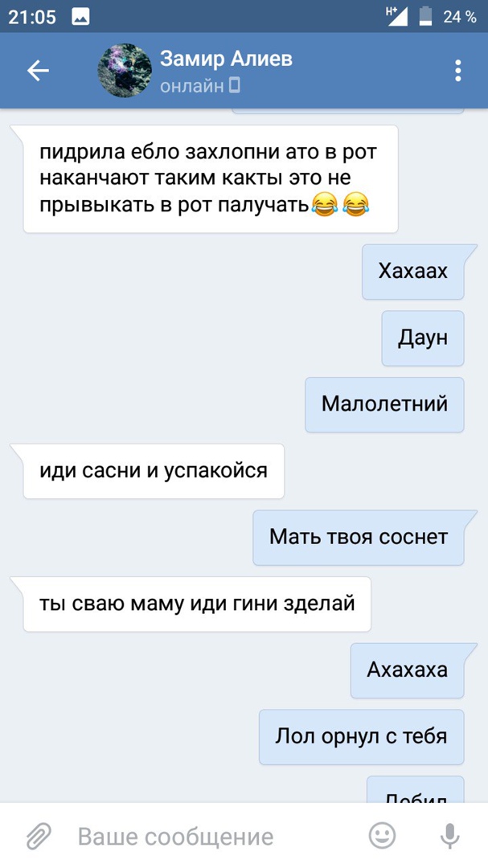Select the 'Лол орнул с тебя' message
This screenshot has height=868, width=488.
pyautogui.click(x=361, y=737)
